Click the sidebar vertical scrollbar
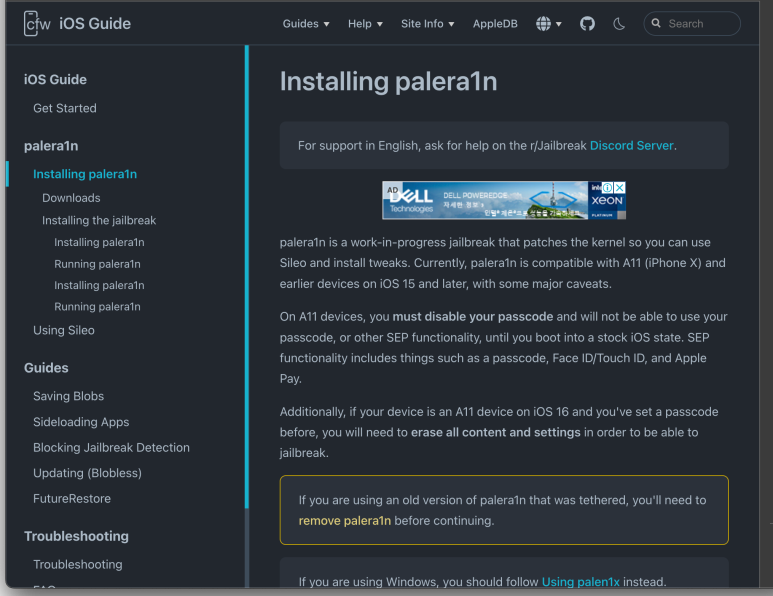Viewport: 773px width, 596px height. (x=246, y=276)
